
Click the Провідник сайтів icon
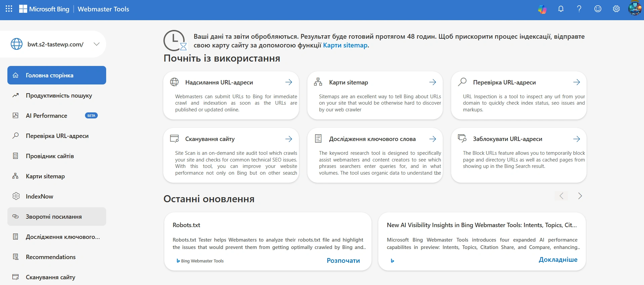point(15,156)
